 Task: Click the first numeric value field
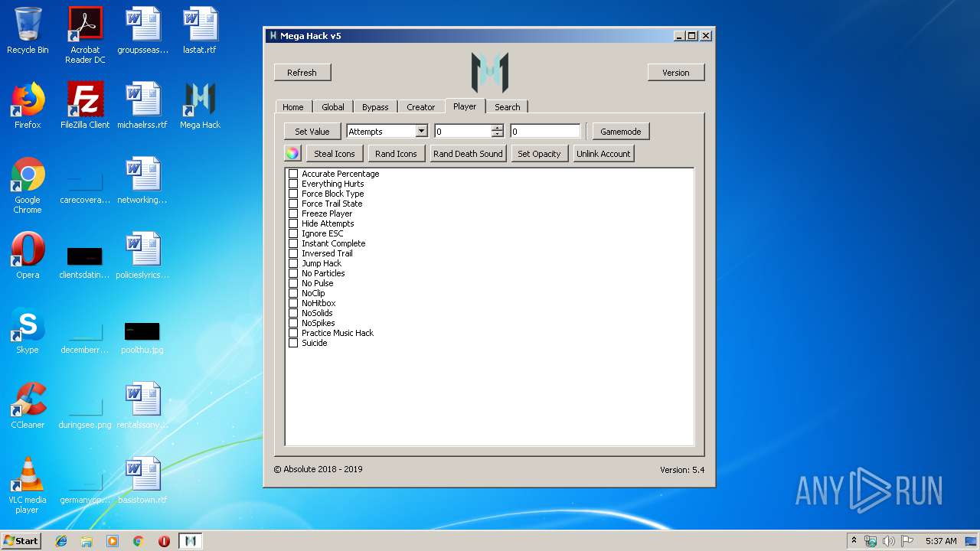point(463,131)
